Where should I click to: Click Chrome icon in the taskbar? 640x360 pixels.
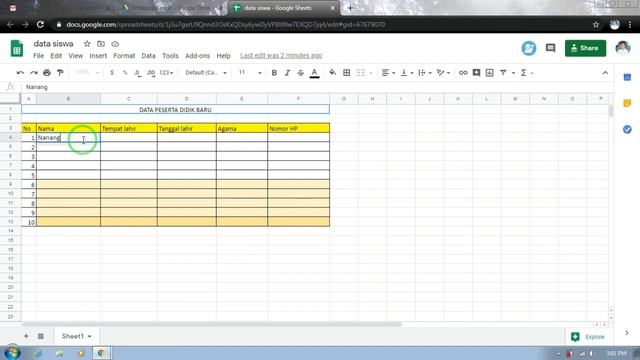coord(101,353)
